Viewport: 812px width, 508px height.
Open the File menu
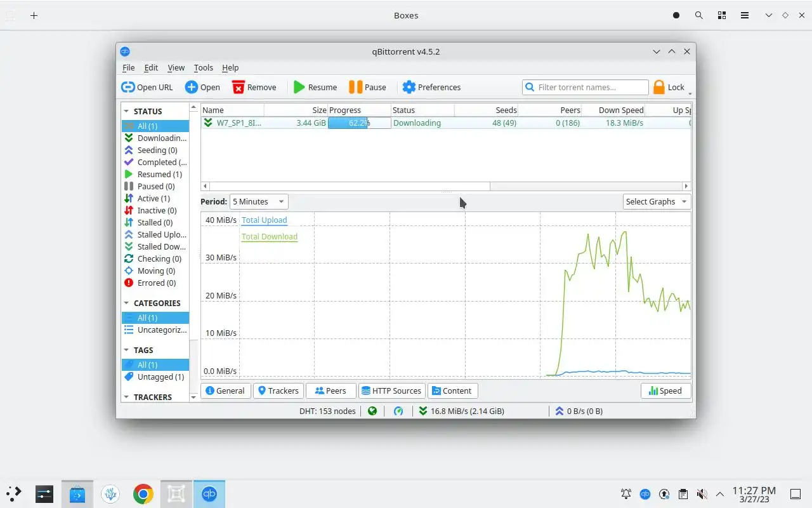(x=128, y=67)
